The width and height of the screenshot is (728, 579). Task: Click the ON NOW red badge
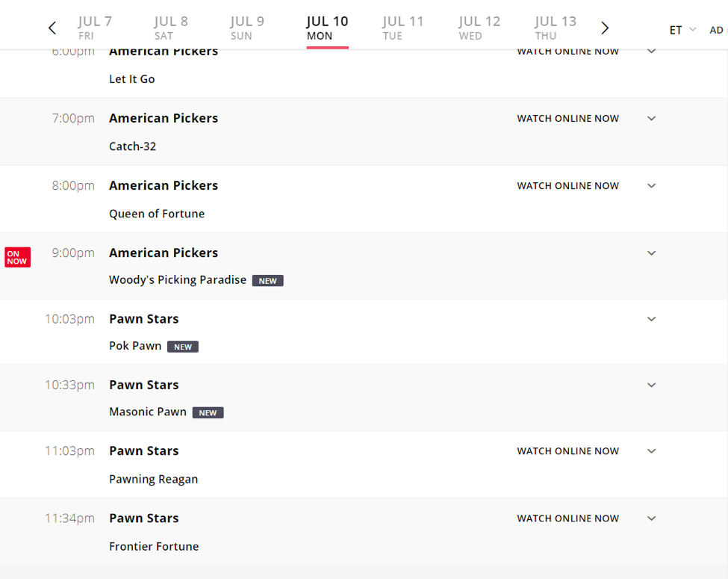18,257
